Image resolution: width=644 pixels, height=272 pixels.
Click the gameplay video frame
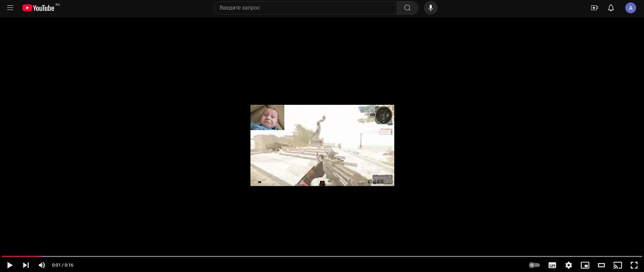pyautogui.click(x=322, y=145)
